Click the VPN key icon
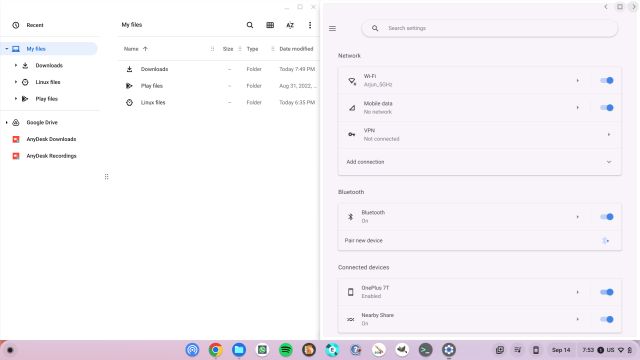Image resolution: width=640 pixels, height=360 pixels. [x=351, y=135]
